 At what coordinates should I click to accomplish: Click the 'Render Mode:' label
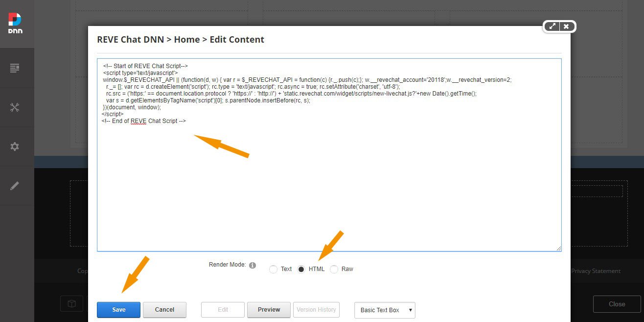coord(227,265)
